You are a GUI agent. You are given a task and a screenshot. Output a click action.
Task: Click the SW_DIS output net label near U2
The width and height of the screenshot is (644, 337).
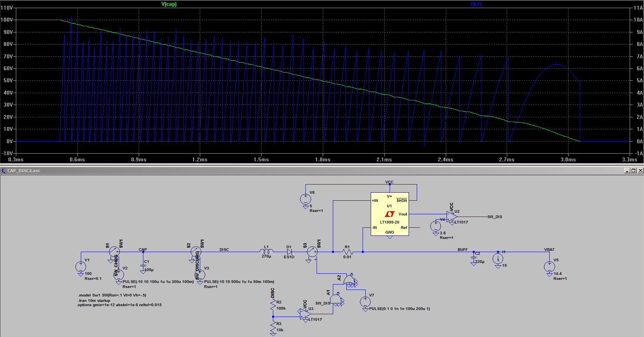494,217
